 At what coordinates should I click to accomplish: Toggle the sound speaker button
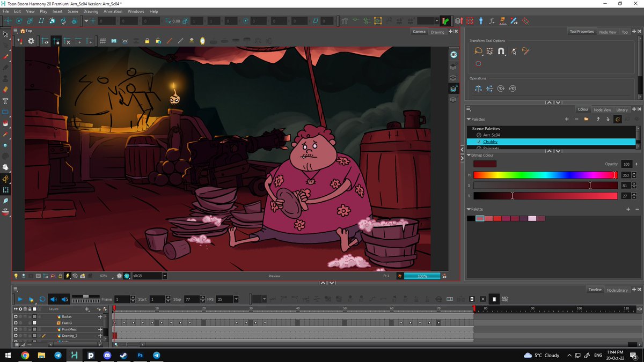tap(53, 299)
